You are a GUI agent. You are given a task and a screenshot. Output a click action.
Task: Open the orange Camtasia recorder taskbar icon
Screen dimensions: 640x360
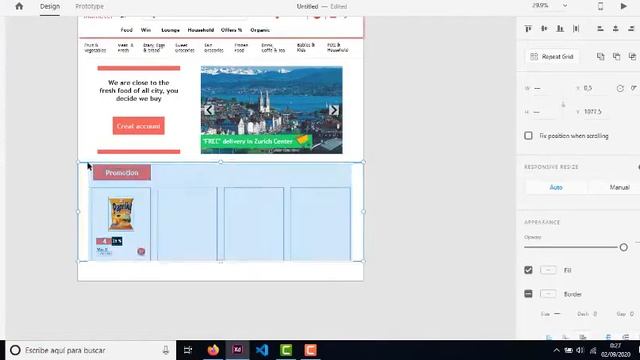[x=311, y=350]
